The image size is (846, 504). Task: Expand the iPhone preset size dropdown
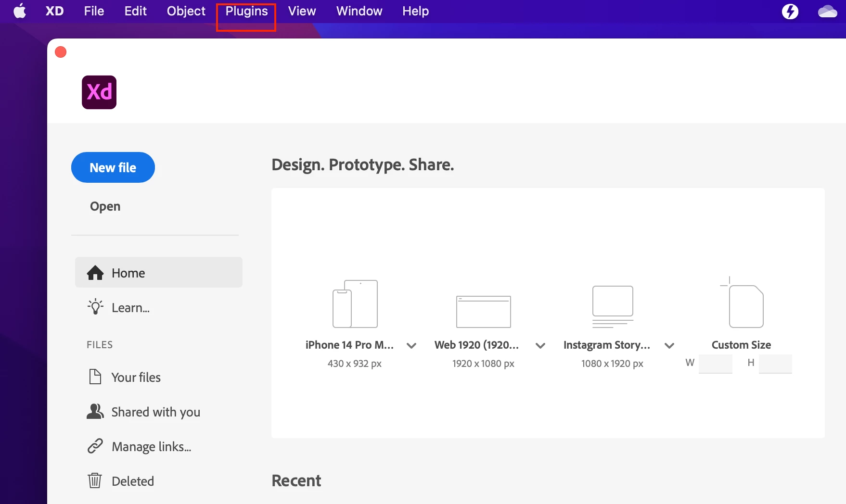tap(411, 345)
